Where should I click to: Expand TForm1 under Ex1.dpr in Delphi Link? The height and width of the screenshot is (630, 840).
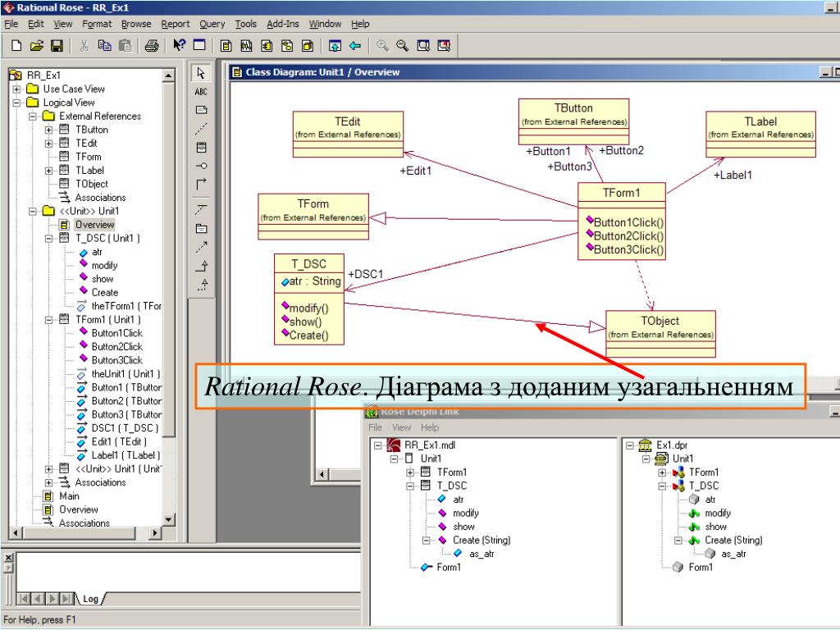click(662, 472)
